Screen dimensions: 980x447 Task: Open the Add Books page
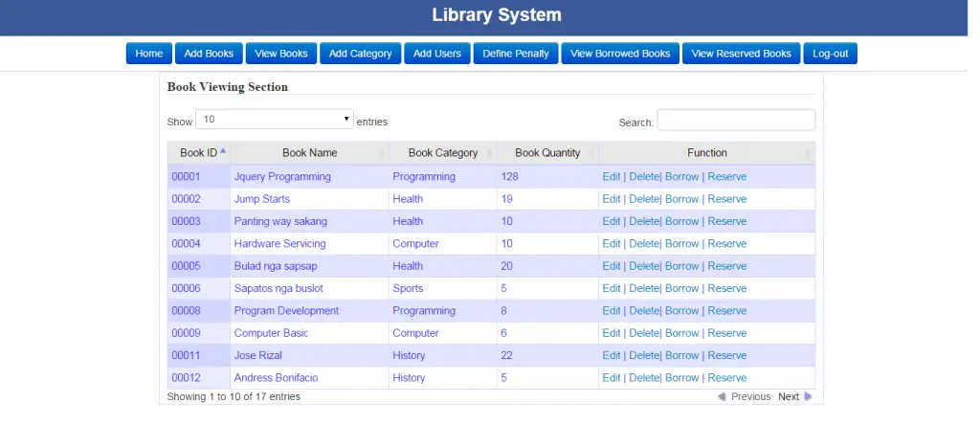(209, 54)
